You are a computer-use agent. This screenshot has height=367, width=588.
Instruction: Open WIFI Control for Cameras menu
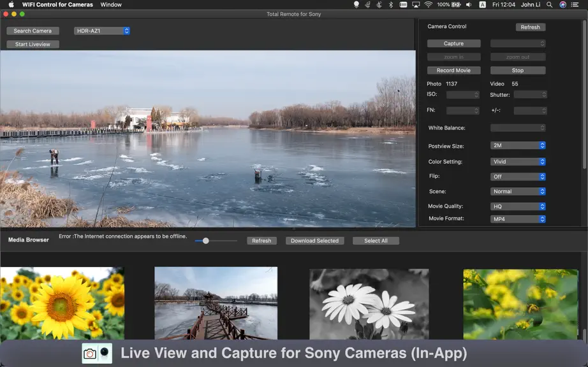[x=57, y=4]
